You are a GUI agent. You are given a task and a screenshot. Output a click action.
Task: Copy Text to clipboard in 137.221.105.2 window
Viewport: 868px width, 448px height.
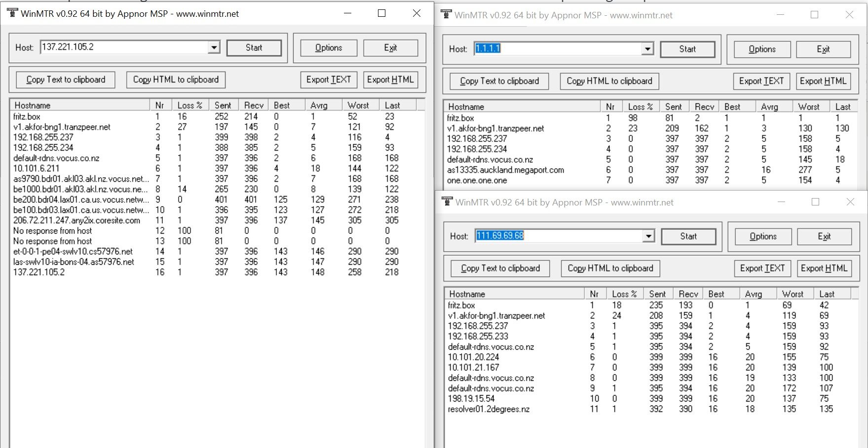click(x=66, y=80)
